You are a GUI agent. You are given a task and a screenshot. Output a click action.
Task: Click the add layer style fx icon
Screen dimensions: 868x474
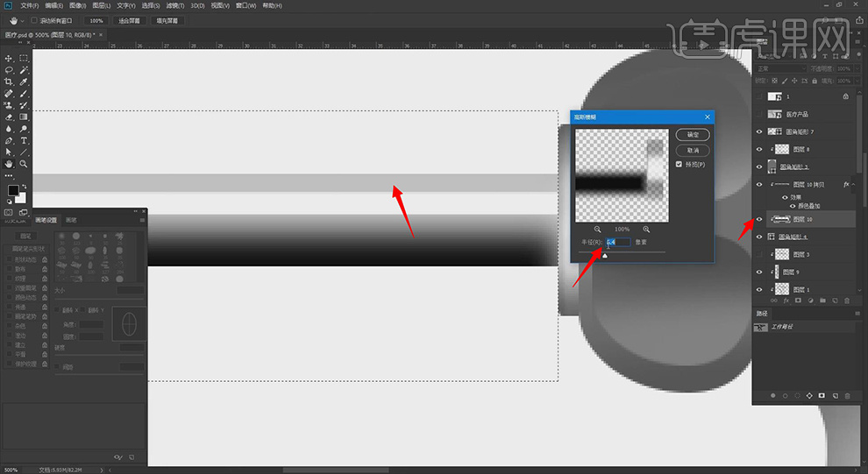(786, 301)
